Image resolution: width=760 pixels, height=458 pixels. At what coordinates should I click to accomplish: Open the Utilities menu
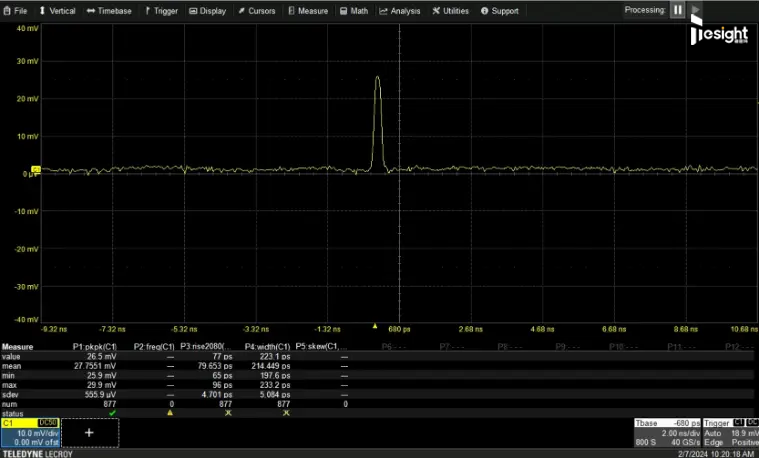450,11
